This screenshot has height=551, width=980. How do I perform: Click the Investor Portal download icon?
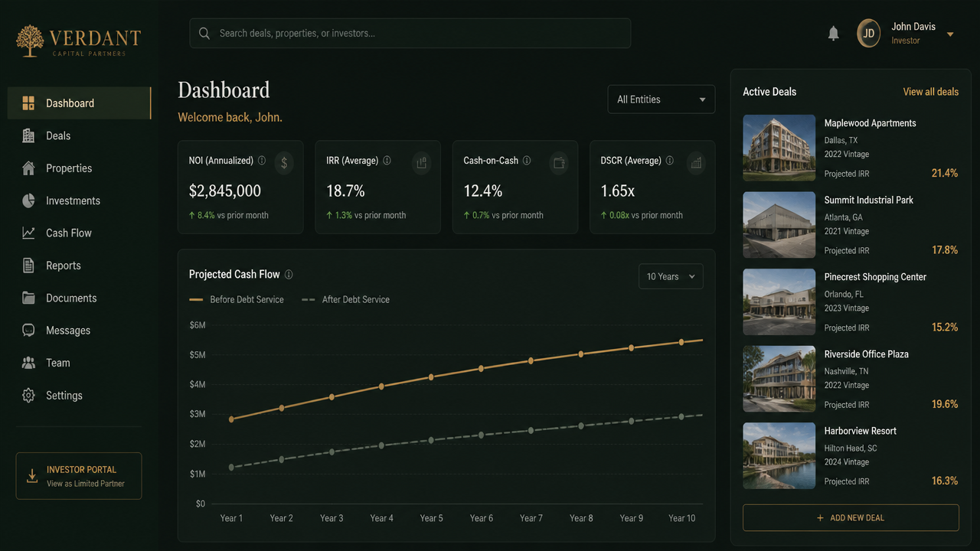(32, 476)
